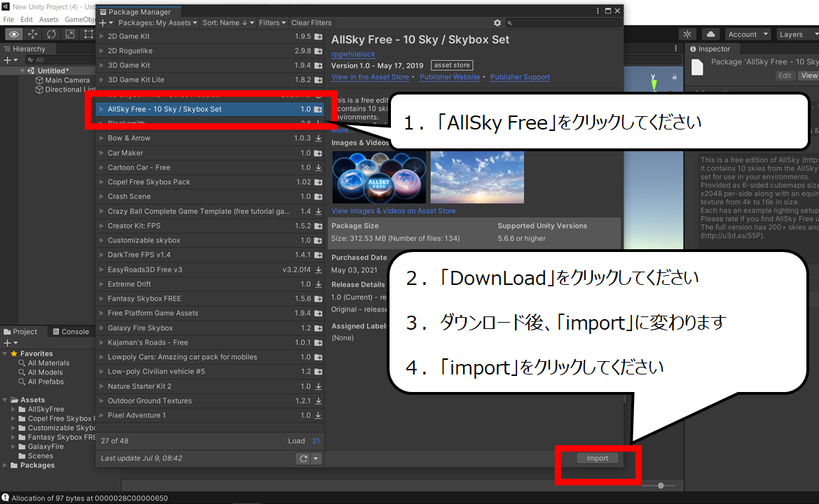This screenshot has width=819, height=504.
Task: Open the Account dropdown
Action: pos(748,34)
